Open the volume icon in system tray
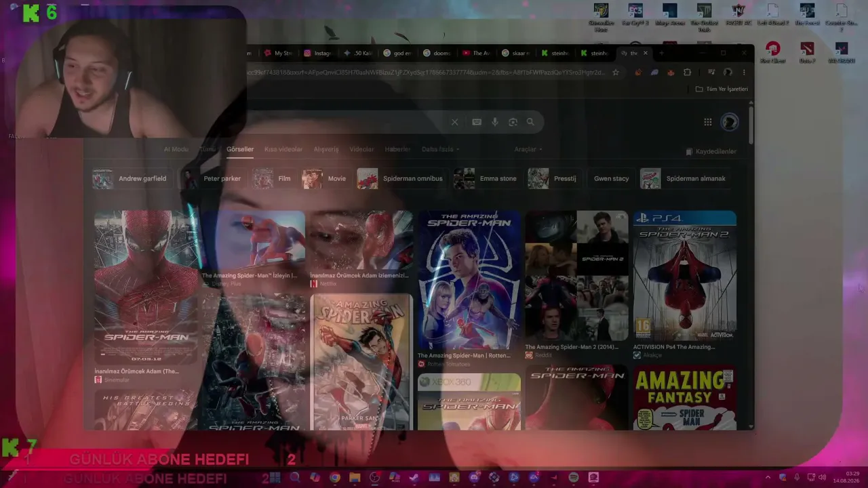Viewport: 868px width, 488px height. (822, 478)
